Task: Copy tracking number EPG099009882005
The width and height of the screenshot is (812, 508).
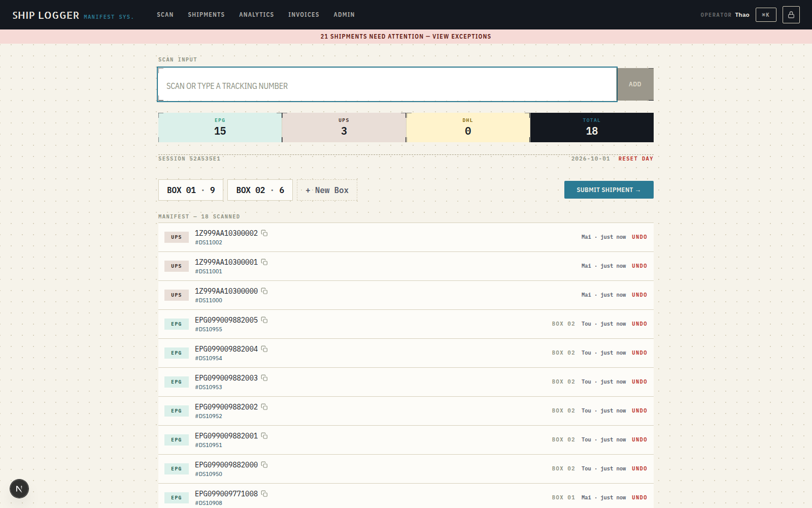Action: (x=264, y=320)
